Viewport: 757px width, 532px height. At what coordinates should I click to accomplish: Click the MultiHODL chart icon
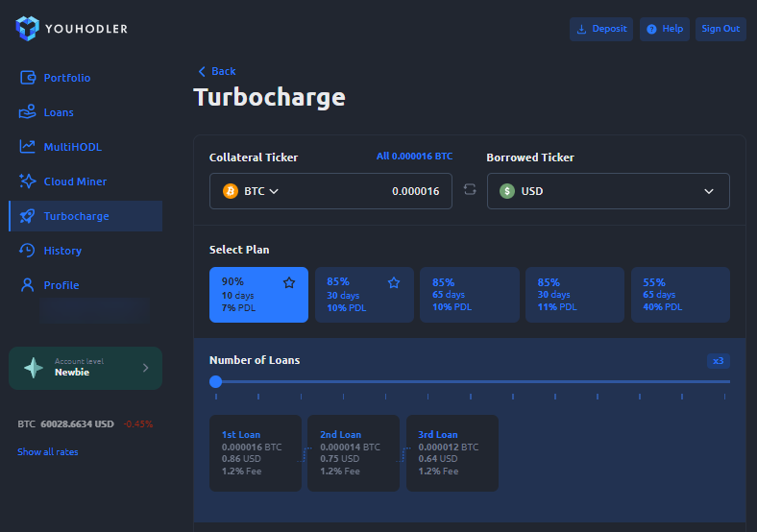[28, 147]
